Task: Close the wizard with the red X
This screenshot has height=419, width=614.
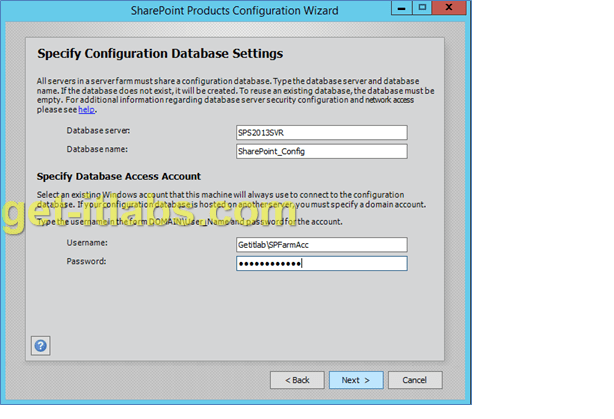Action: click(x=449, y=8)
